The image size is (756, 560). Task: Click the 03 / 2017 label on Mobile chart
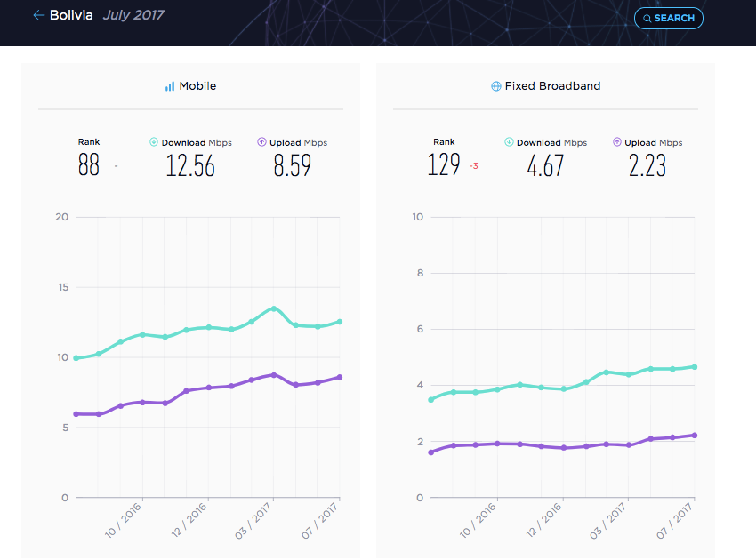(254, 520)
